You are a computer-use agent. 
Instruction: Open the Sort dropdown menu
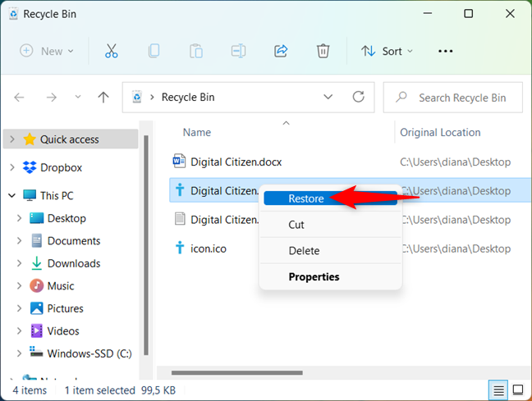coord(385,51)
